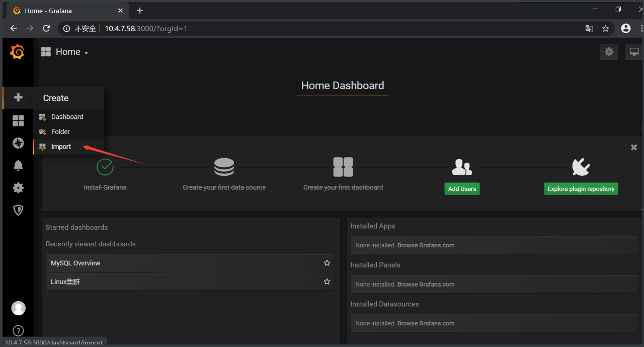
Task: Open the dashboard settings gear at top right
Action: pyautogui.click(x=609, y=52)
